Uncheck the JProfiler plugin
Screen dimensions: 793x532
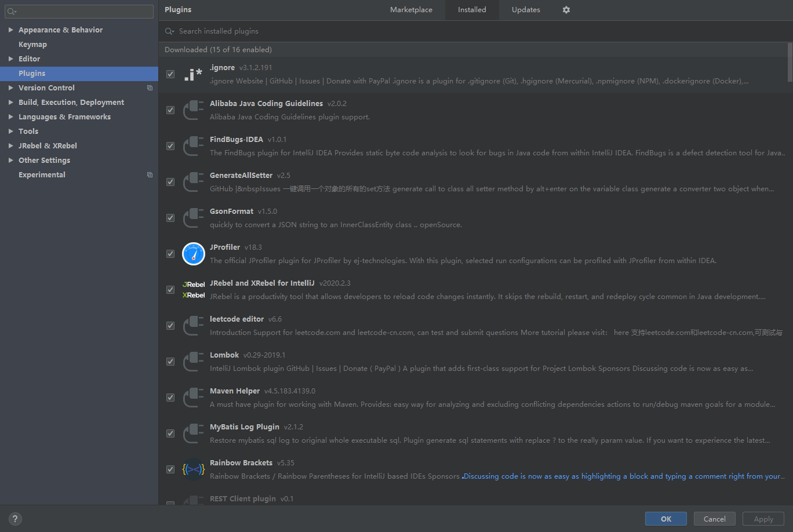click(x=170, y=254)
